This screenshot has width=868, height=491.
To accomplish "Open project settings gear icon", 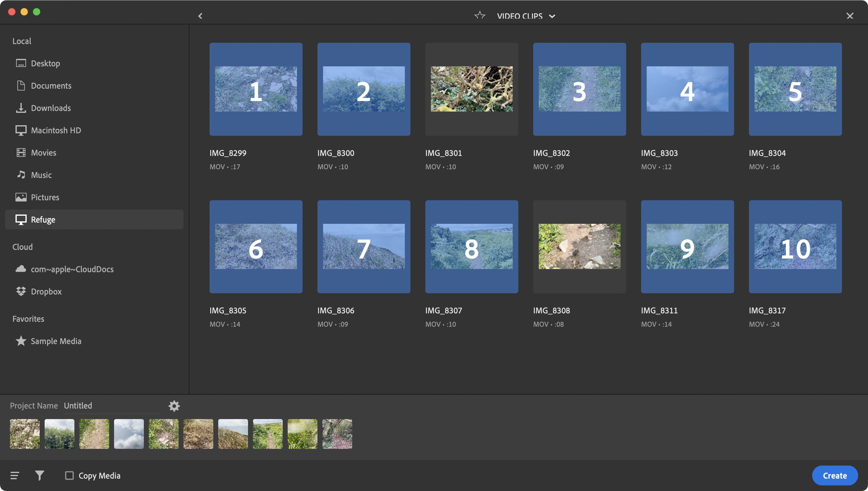I will click(174, 406).
